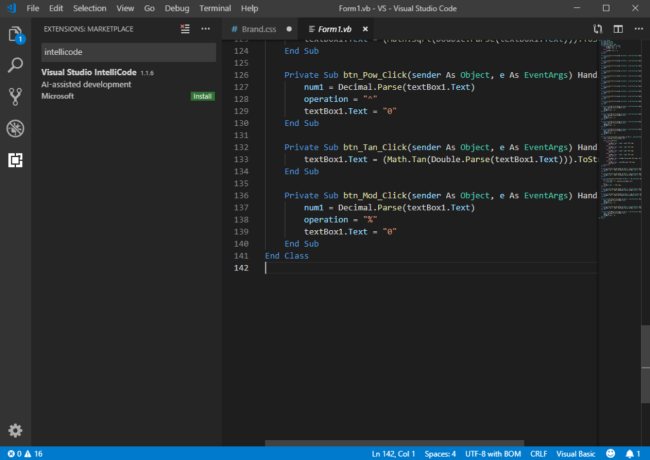The height and width of the screenshot is (460, 650).
Task: Change language mode Visual Basic
Action: tap(575, 454)
